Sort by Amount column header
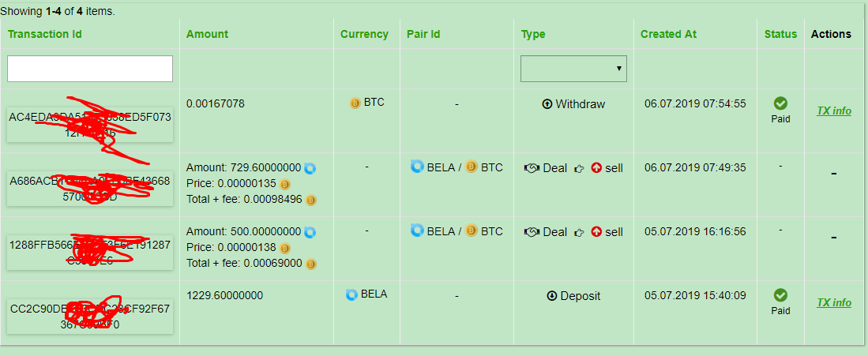 [x=207, y=34]
